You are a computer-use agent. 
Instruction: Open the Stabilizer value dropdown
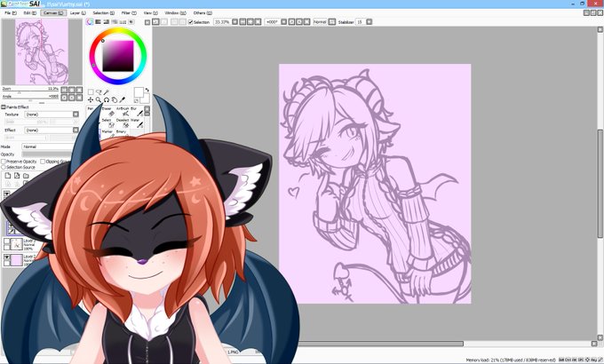coord(369,22)
